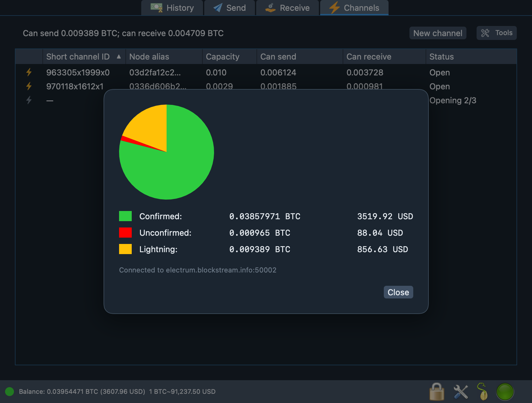Select the Channels tab
This screenshot has height=403, width=532.
(354, 8)
